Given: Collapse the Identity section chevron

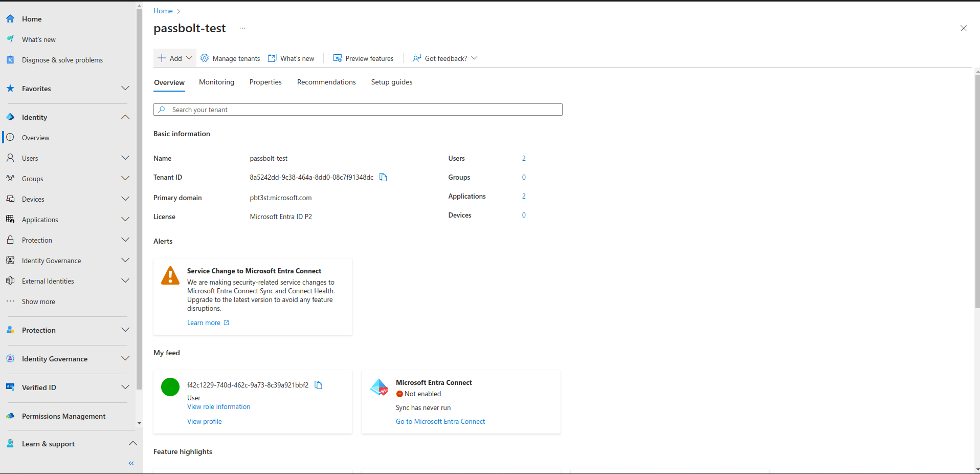Looking at the screenshot, I should point(125,117).
